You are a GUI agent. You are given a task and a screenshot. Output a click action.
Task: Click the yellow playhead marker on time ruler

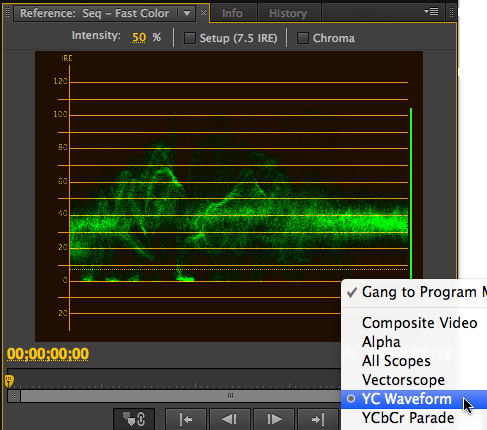9,381
